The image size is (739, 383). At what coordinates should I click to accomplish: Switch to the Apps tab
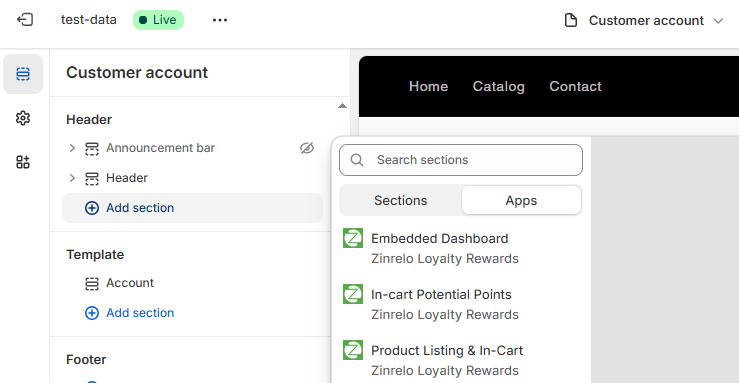coord(521,200)
